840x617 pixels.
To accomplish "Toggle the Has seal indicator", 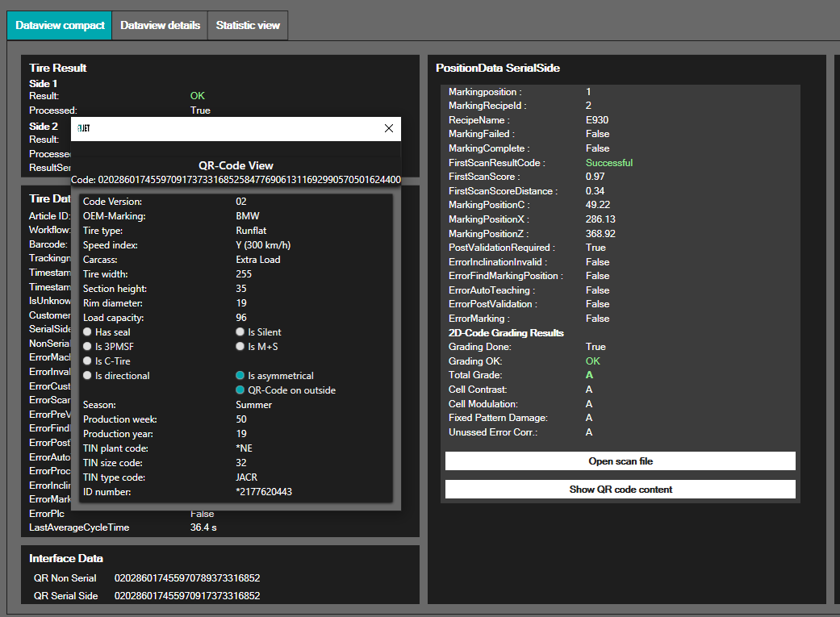I will (x=88, y=332).
